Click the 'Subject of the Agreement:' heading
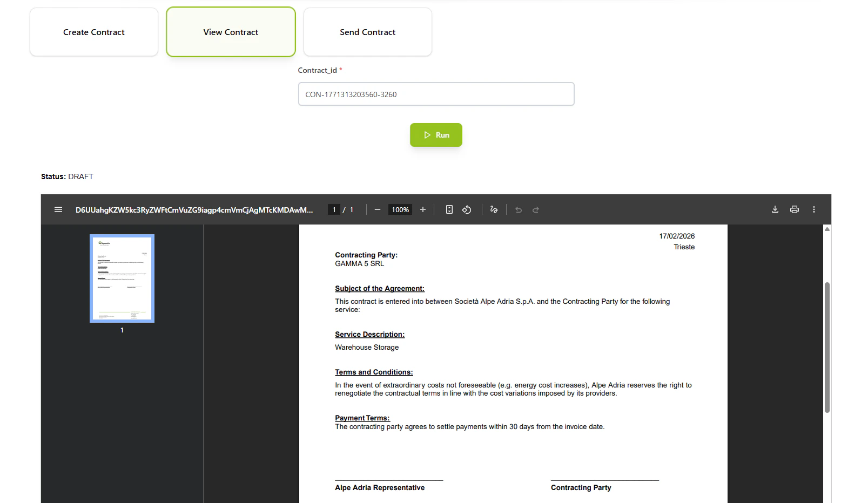 pos(380,289)
